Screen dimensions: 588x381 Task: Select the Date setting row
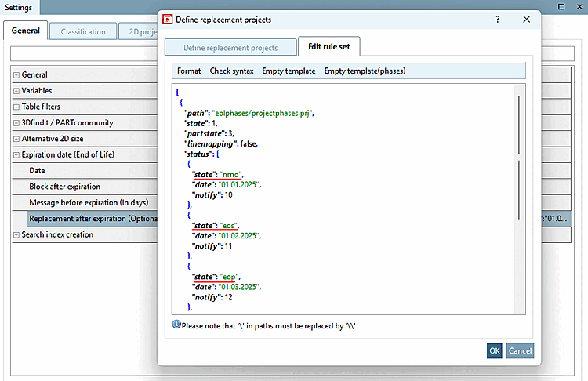point(85,171)
